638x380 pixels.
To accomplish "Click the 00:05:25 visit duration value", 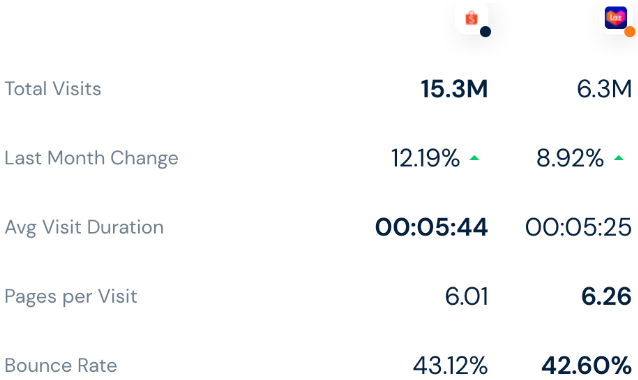I will click(579, 227).
